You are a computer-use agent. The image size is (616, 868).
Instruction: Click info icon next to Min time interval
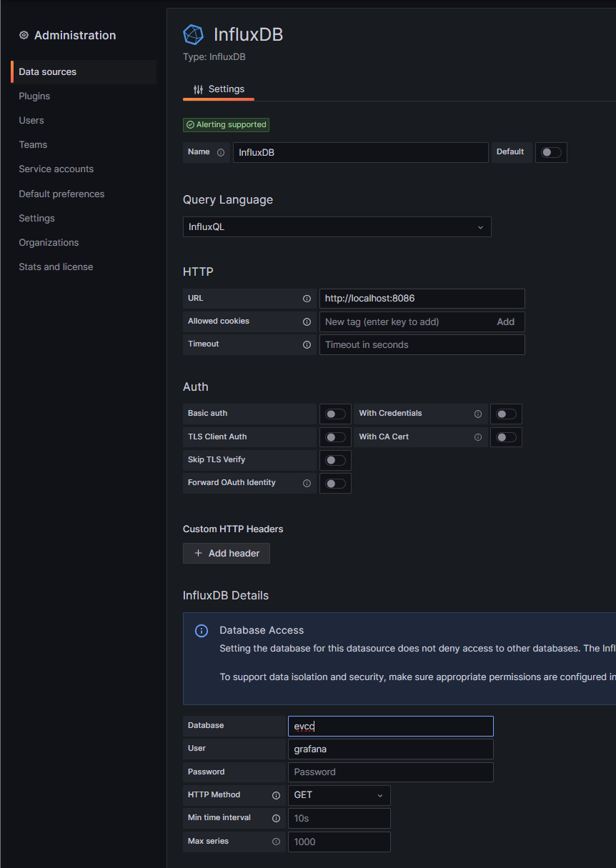[x=276, y=818]
